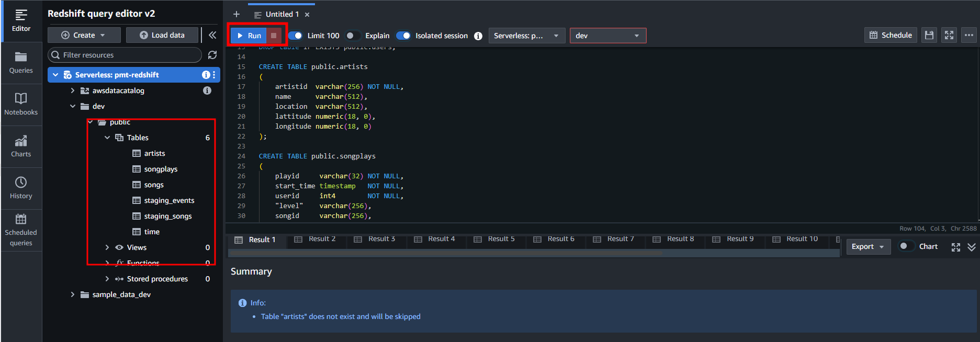The width and height of the screenshot is (980, 342).
Task: Click the Load data button
Action: (x=162, y=35)
